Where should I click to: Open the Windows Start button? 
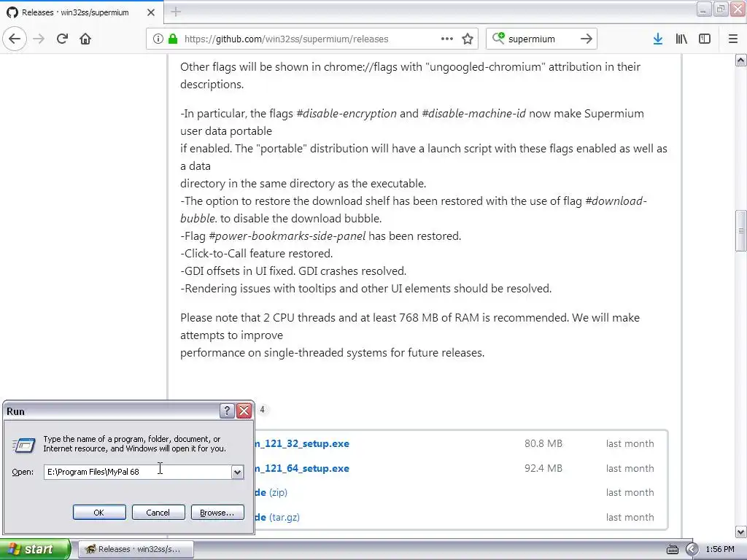[x=35, y=549]
